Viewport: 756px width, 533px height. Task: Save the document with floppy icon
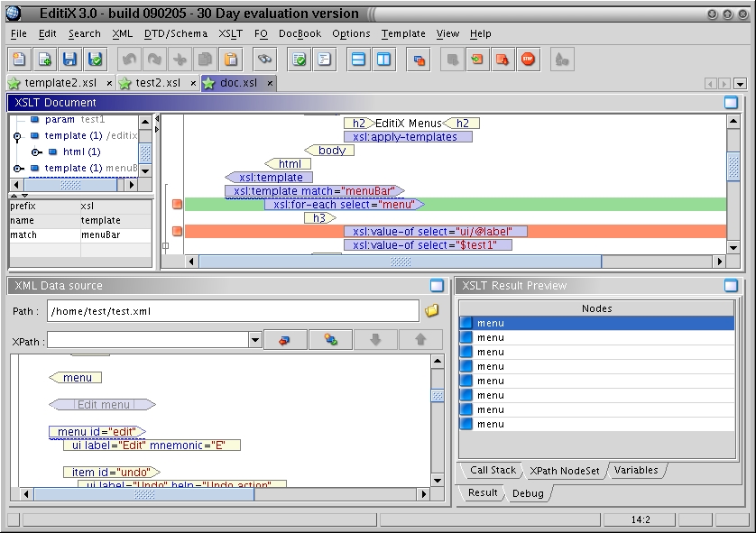click(x=69, y=60)
